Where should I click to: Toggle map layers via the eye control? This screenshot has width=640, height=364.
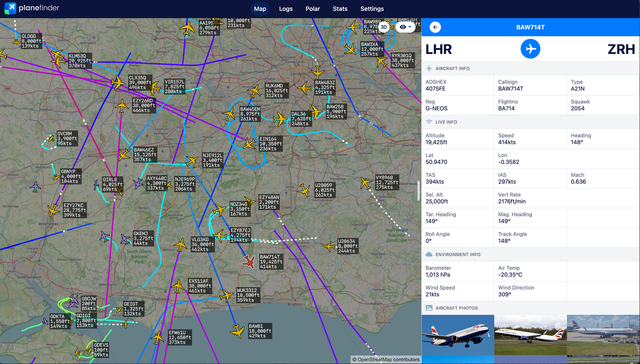(x=402, y=27)
